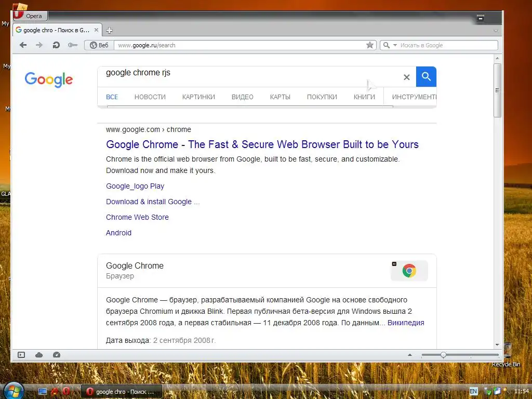Screen dimensions: 532x399
Task: Click the Google logo
Action: coord(48,79)
